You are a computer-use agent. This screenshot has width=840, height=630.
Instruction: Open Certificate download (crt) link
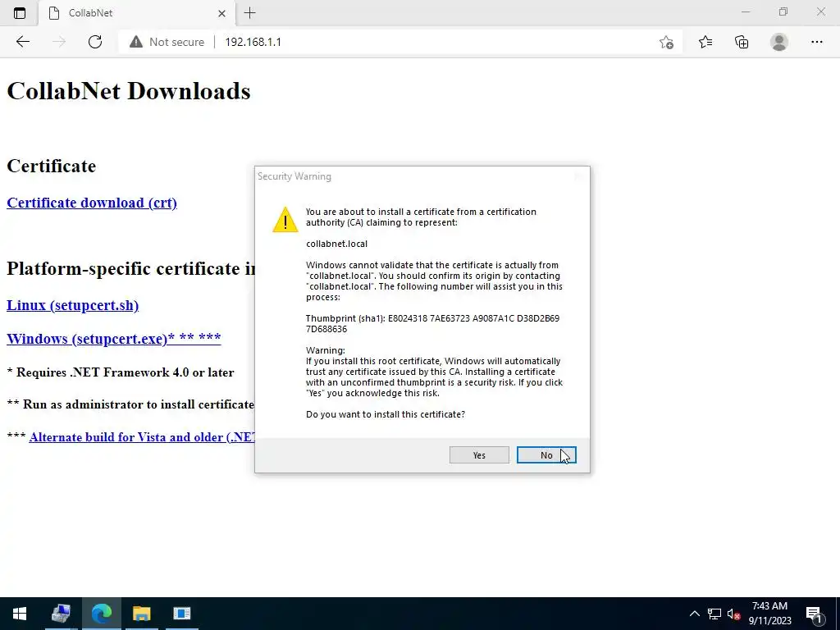tap(92, 203)
